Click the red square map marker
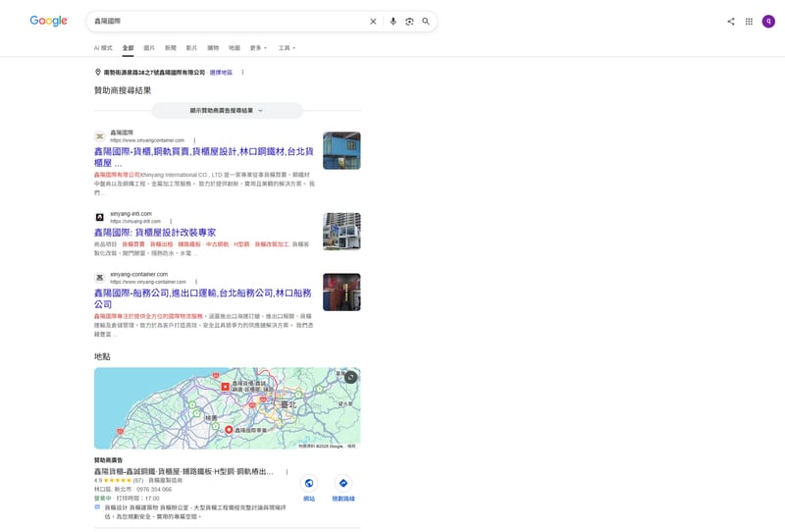The image size is (785, 532). pyautogui.click(x=226, y=387)
